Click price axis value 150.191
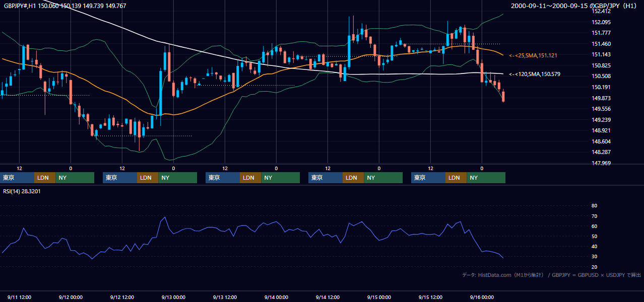 (x=602, y=87)
